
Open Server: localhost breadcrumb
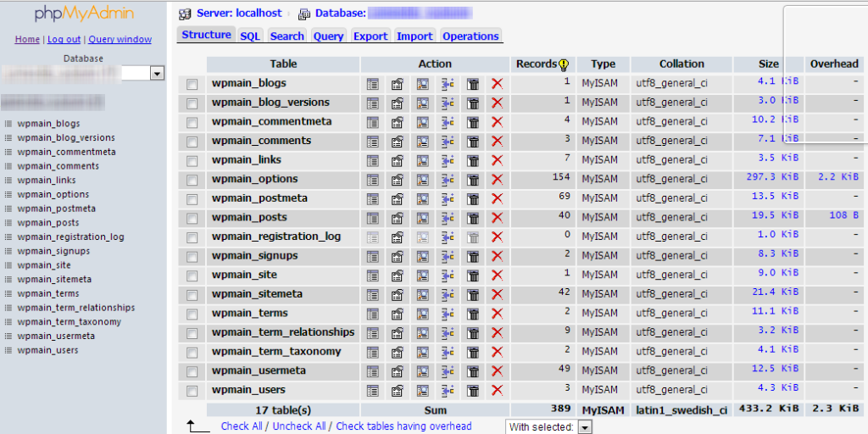tap(239, 14)
